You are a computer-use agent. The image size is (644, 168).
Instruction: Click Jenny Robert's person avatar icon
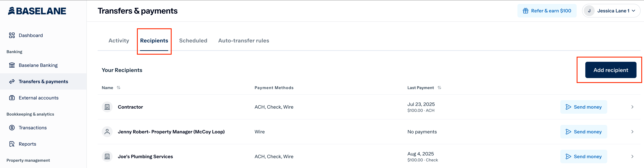[x=107, y=132]
